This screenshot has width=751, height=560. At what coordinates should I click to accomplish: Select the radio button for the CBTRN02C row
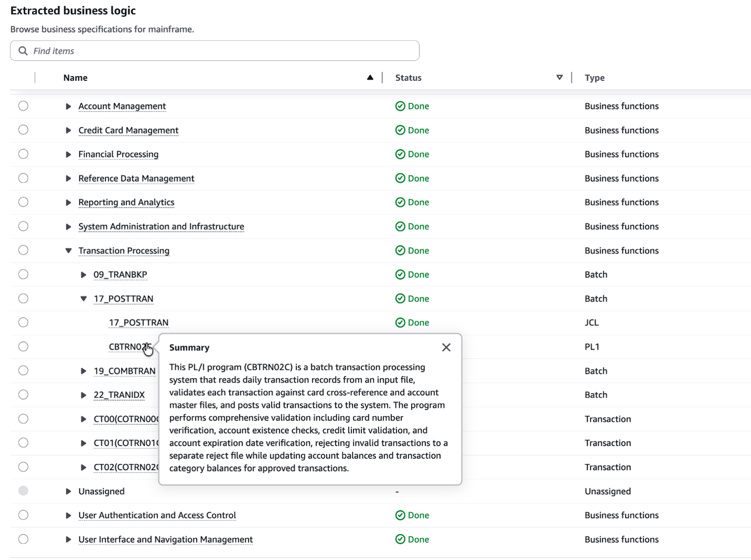[x=23, y=346]
